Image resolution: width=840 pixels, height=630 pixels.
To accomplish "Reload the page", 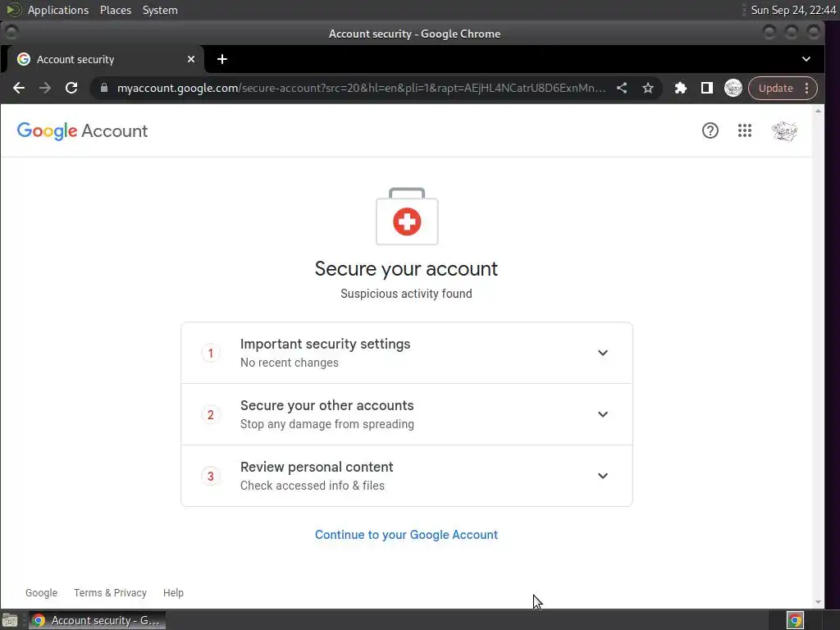I will [x=71, y=88].
